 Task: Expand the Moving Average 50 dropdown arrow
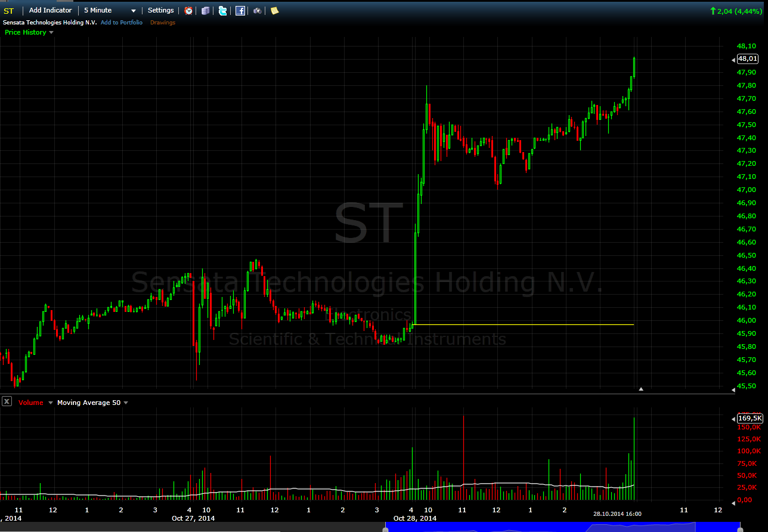[126, 403]
